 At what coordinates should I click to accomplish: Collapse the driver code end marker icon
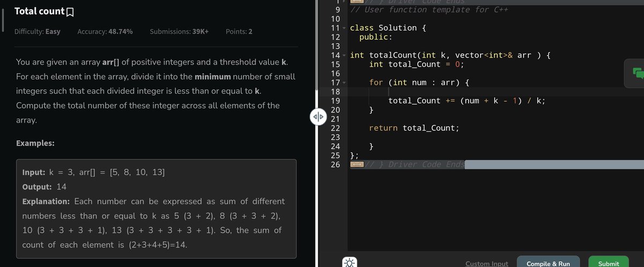coord(356,164)
